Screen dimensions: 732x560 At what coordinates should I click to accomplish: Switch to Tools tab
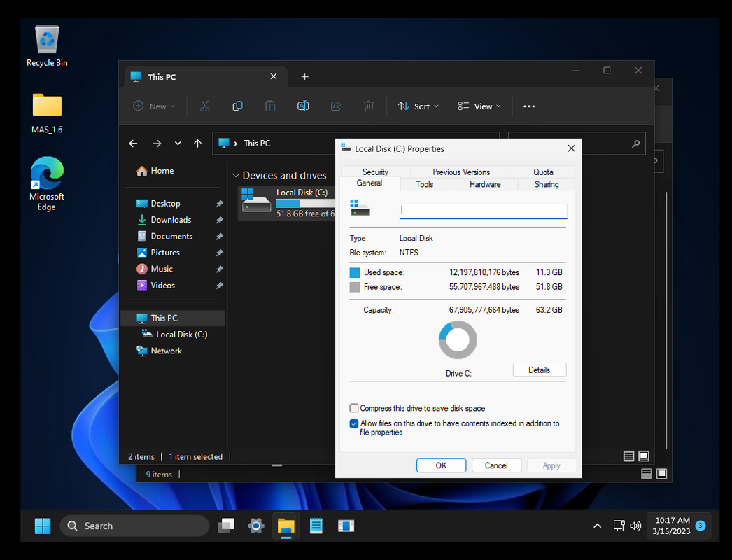tap(424, 184)
